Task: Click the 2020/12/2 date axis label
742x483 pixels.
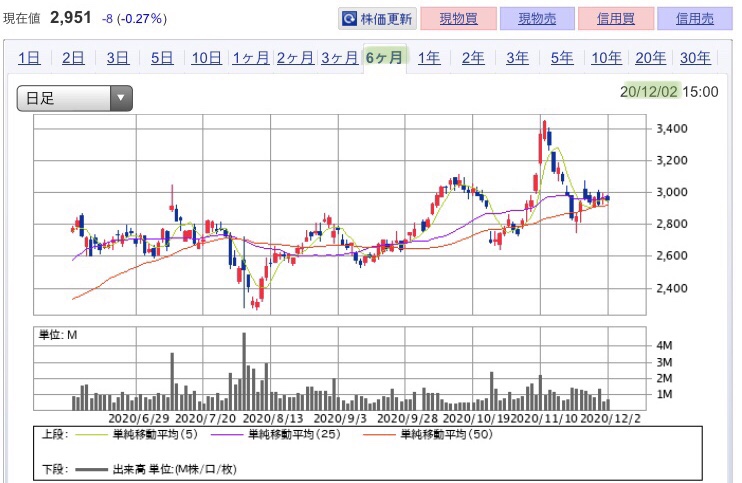Action: pos(610,419)
